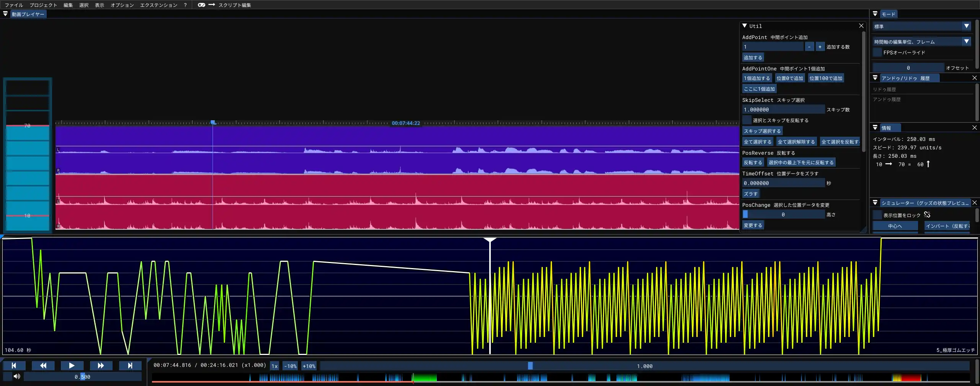
Task: Open the アンドゥ/リドゥ 履歴 panel menu icon
Action: pos(875,78)
